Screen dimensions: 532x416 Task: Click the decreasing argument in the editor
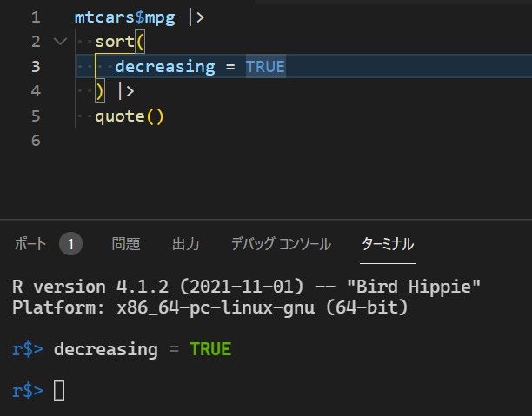tap(165, 67)
